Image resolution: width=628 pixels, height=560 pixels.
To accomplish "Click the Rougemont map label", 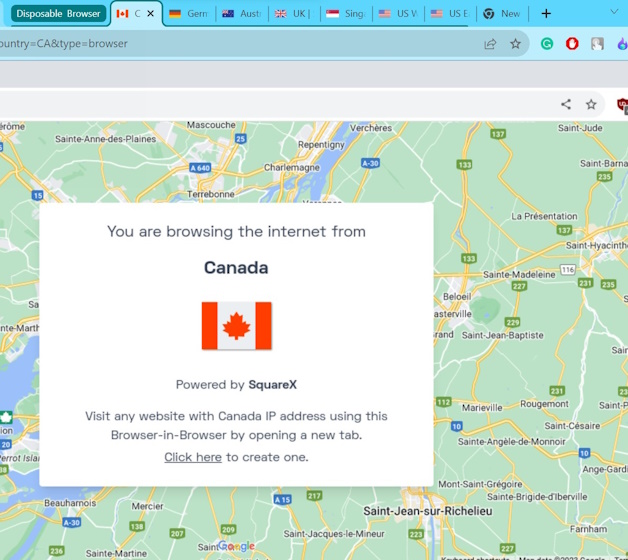I will (x=544, y=404).
